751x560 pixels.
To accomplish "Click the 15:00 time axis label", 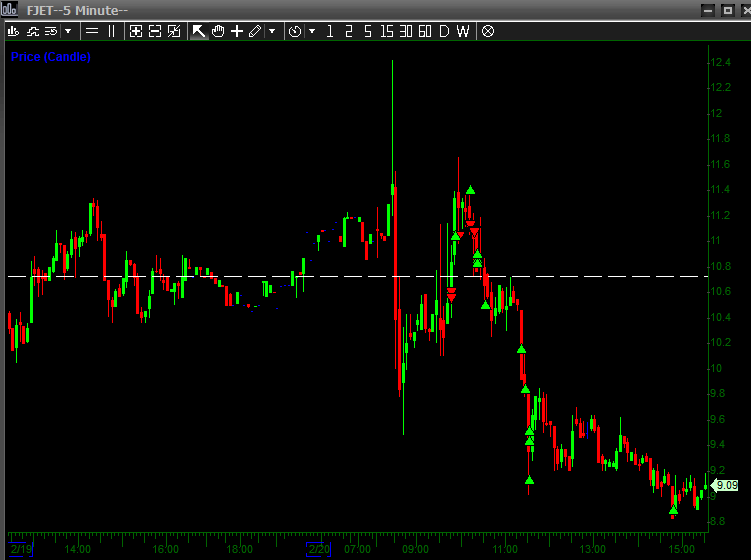I will click(x=681, y=549).
